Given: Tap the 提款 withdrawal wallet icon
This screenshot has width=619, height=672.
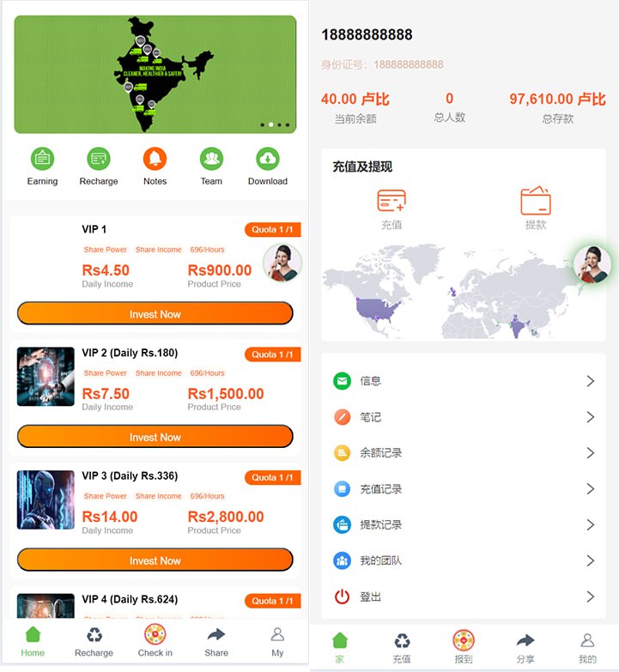Looking at the screenshot, I should pyautogui.click(x=536, y=201).
